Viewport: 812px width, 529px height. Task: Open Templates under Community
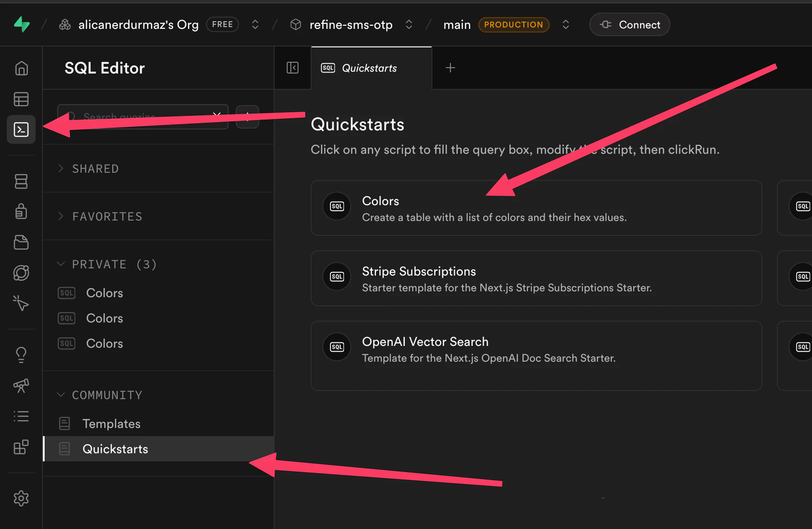click(111, 424)
